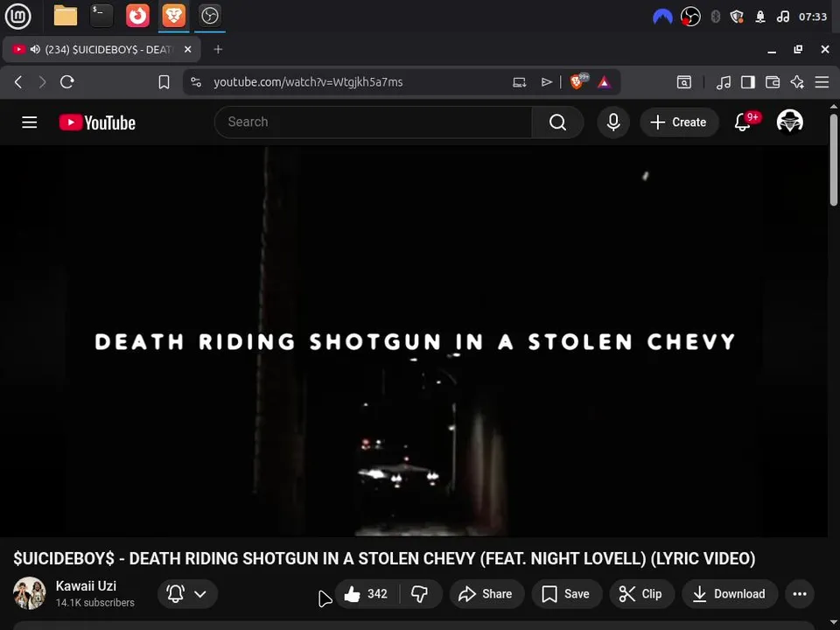
Task: Open the account avatar menu
Action: [789, 122]
